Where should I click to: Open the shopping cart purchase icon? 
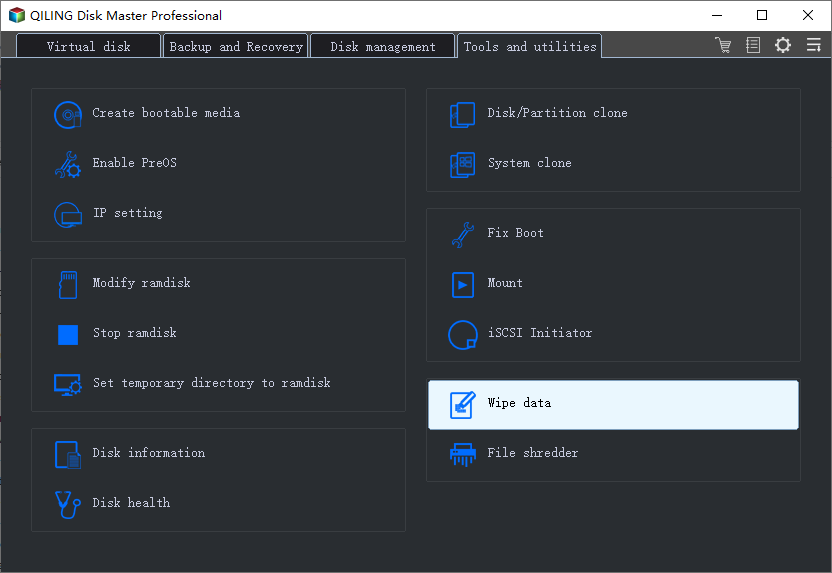[723, 45]
